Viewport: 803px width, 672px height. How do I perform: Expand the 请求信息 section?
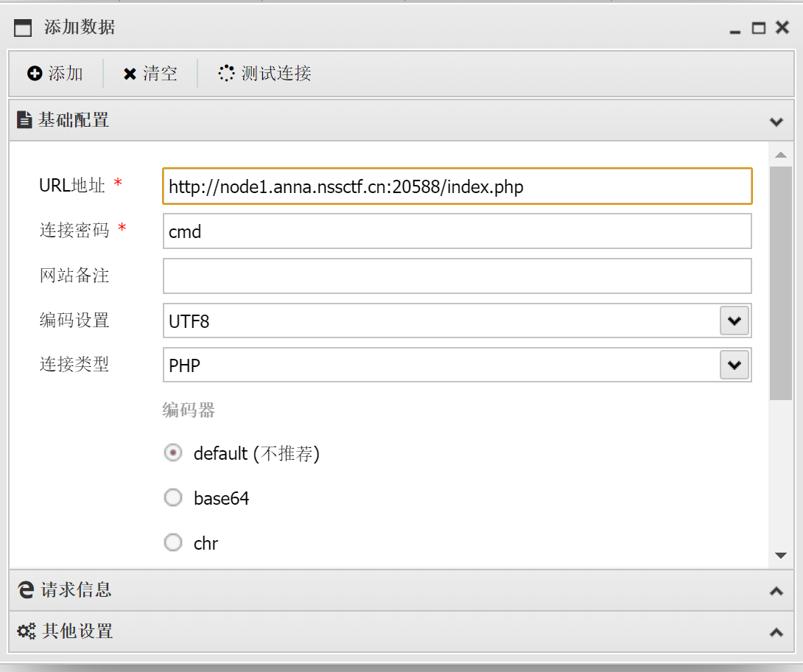[776, 591]
